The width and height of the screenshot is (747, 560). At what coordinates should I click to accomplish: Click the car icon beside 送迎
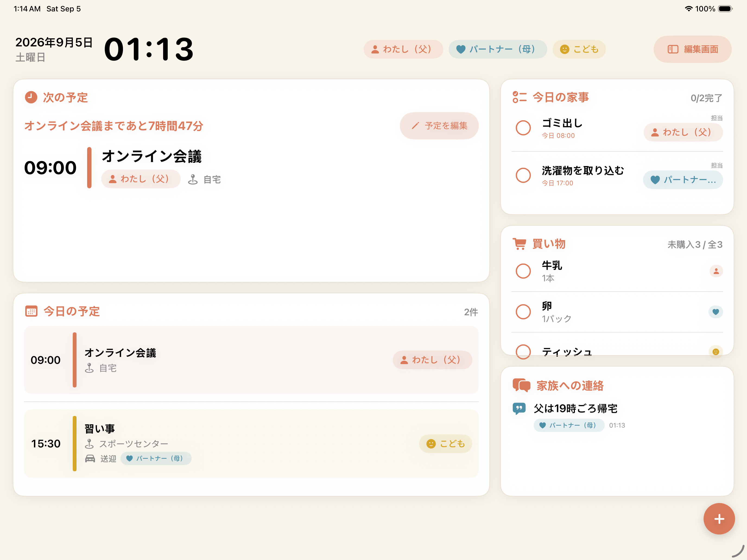[90, 459]
